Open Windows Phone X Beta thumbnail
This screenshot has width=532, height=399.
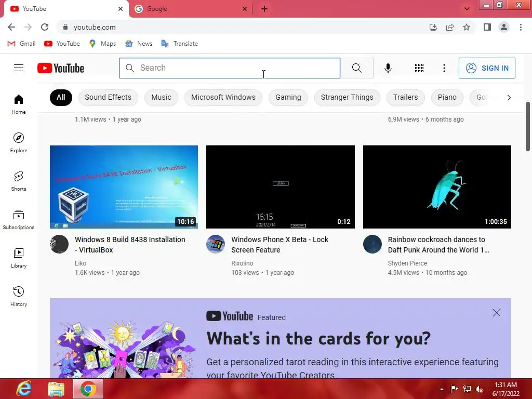click(280, 187)
